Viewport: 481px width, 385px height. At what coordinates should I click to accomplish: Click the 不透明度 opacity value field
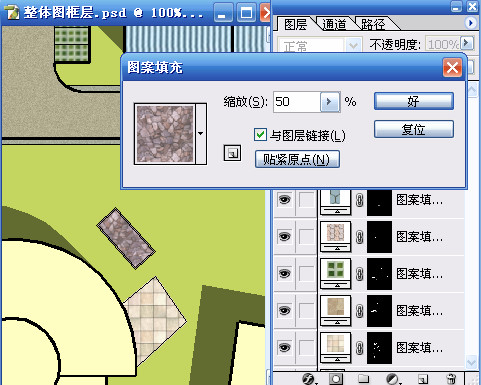443,44
